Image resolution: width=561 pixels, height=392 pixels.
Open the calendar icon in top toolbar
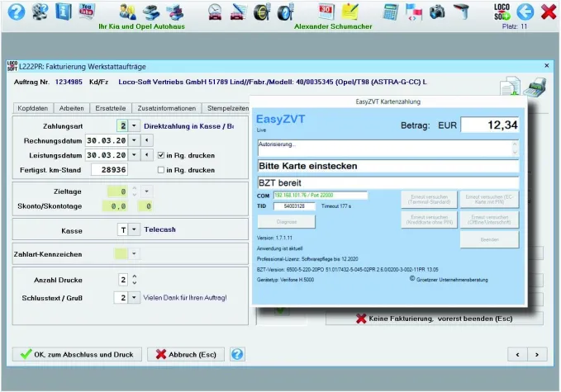click(x=326, y=11)
